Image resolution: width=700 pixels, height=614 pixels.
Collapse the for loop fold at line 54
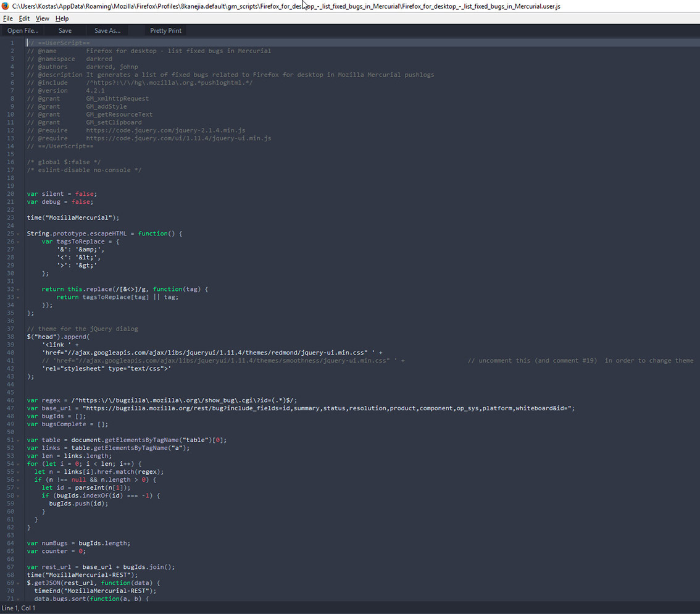tap(18, 465)
